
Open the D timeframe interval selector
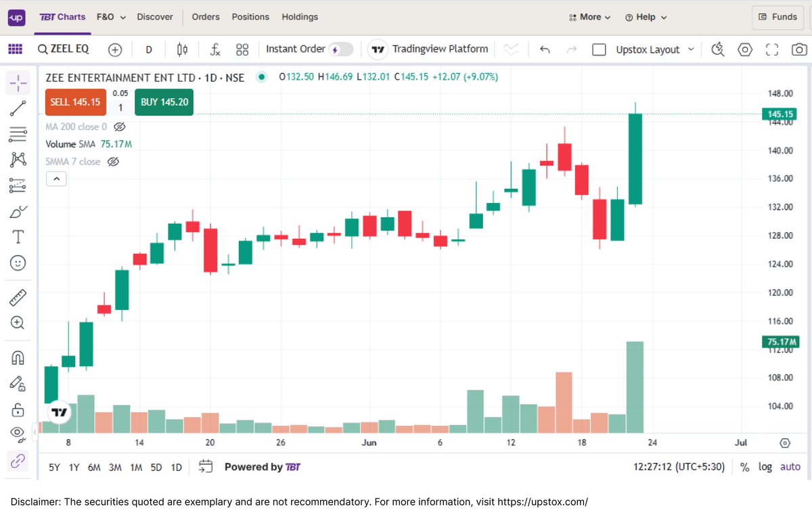[149, 49]
